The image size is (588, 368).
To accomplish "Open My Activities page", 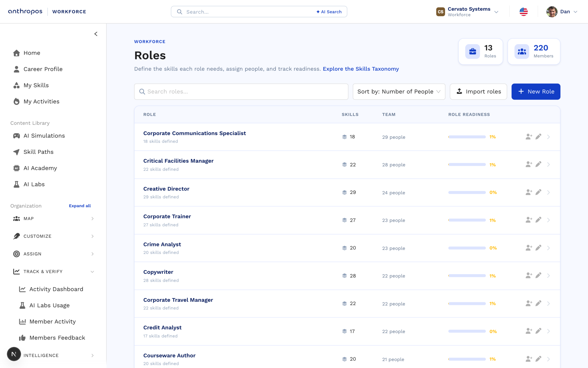I will (41, 101).
